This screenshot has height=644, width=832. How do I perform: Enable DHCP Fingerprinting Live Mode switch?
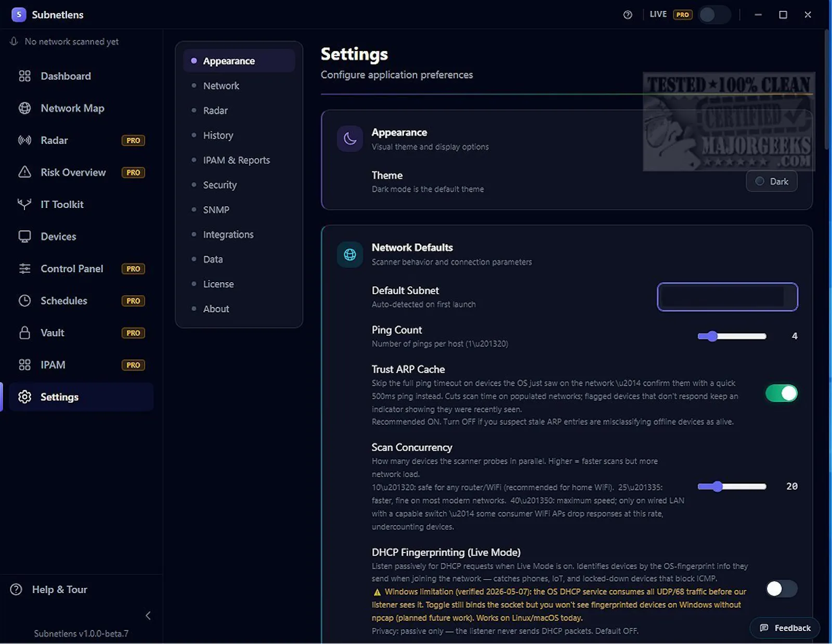(x=781, y=588)
